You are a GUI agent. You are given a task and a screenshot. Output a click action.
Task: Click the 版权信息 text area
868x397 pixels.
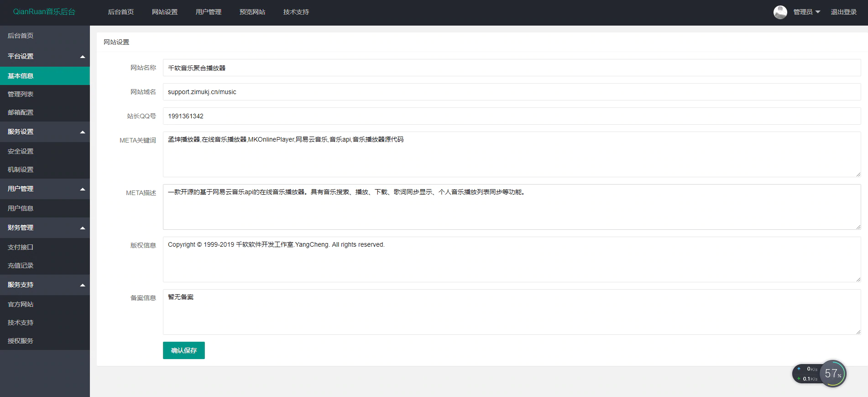coord(512,259)
